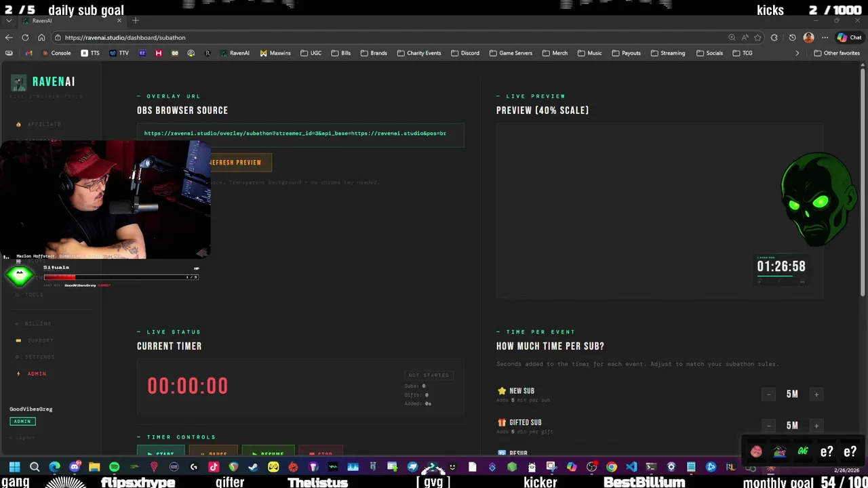Screen dimensions: 868x488
Task: Open the Maxwins bookmark
Action: point(275,53)
